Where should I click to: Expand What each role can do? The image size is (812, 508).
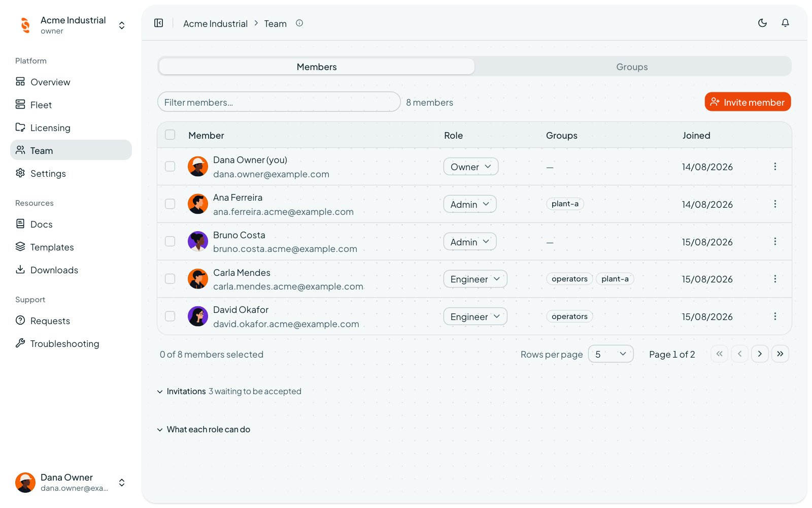pyautogui.click(x=204, y=429)
